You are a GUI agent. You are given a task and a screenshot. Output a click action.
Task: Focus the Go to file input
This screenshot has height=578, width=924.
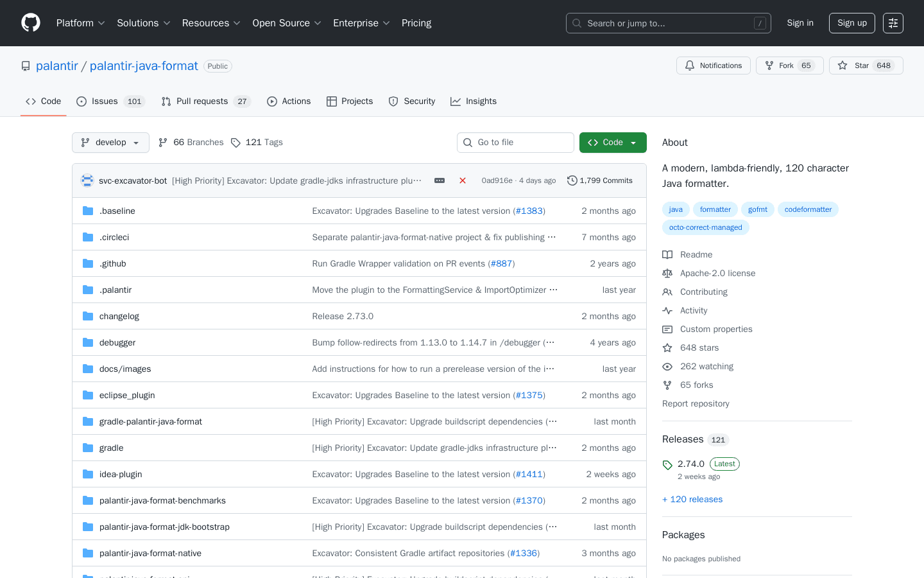tap(515, 143)
